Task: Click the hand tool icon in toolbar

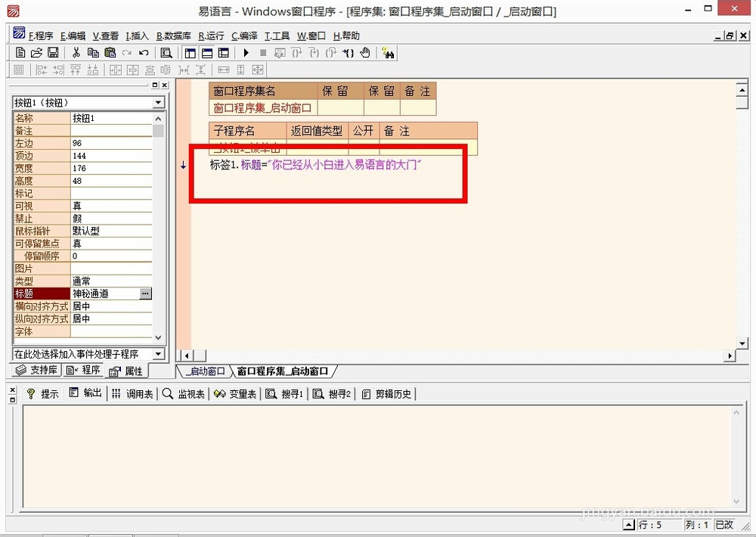Action: (x=365, y=53)
